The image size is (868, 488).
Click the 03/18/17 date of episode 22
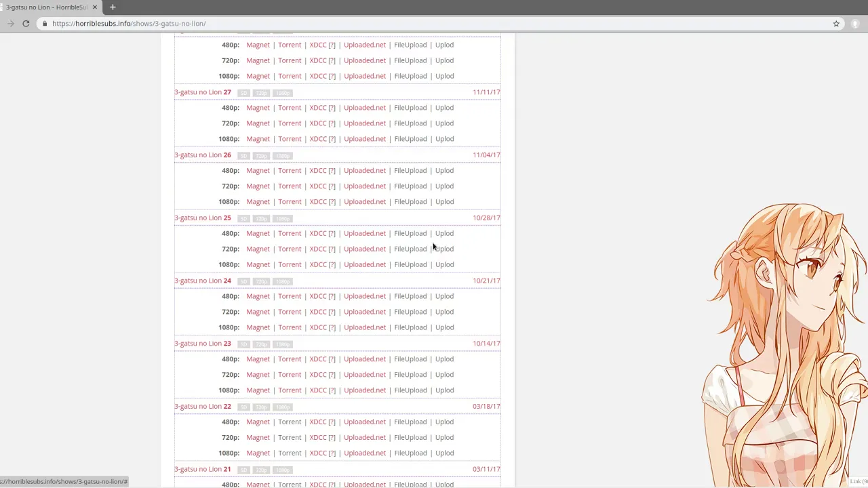[x=486, y=407]
